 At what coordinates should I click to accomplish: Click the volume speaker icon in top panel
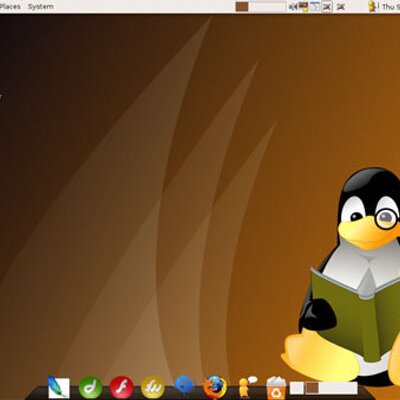[293, 6]
